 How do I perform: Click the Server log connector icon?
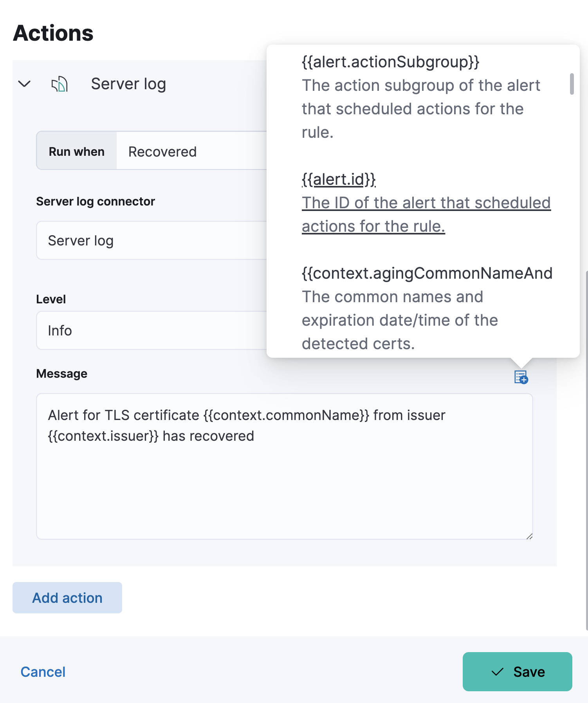(x=59, y=84)
